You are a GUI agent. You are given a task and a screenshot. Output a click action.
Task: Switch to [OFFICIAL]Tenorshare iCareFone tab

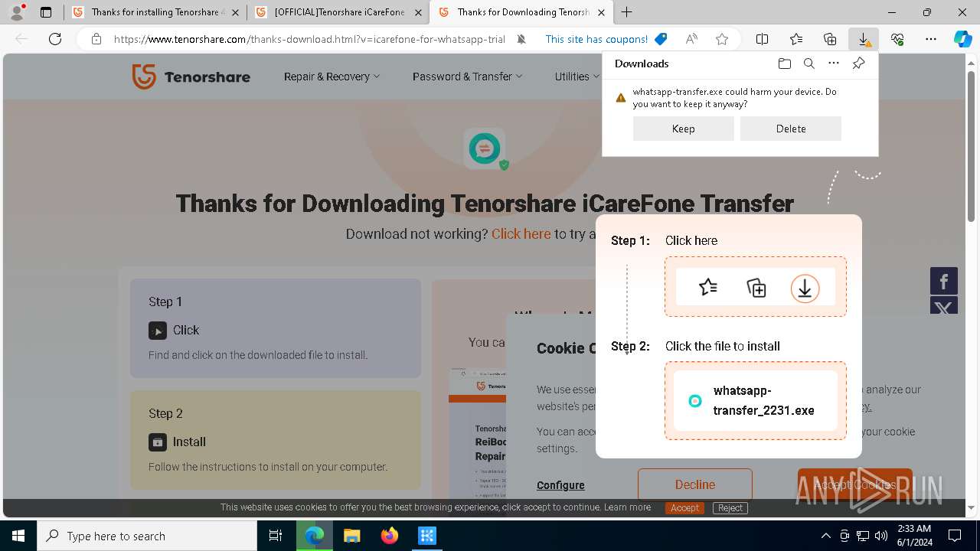338,12
